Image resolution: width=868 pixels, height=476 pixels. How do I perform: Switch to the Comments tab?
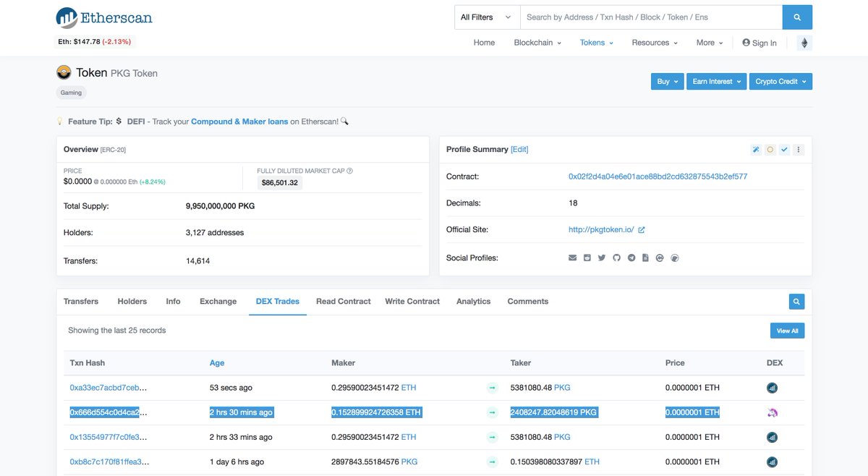[x=528, y=302]
